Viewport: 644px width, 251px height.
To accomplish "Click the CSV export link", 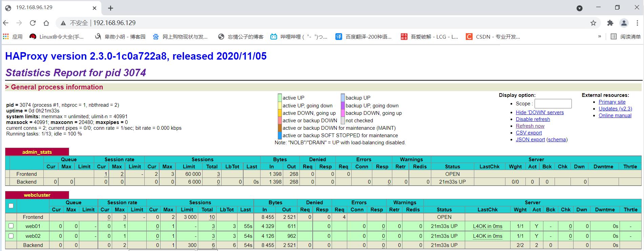I will [529, 133].
